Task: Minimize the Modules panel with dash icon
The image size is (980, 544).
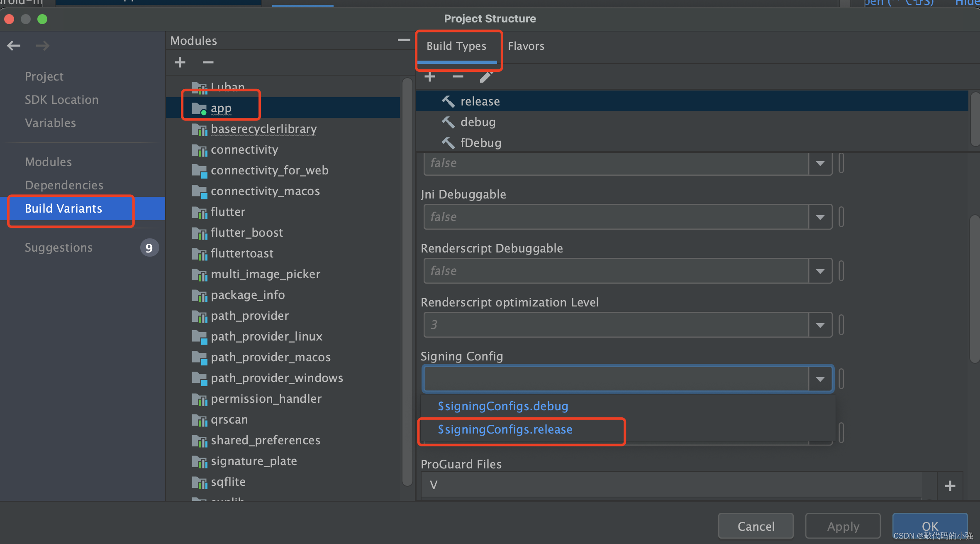Action: 403,40
